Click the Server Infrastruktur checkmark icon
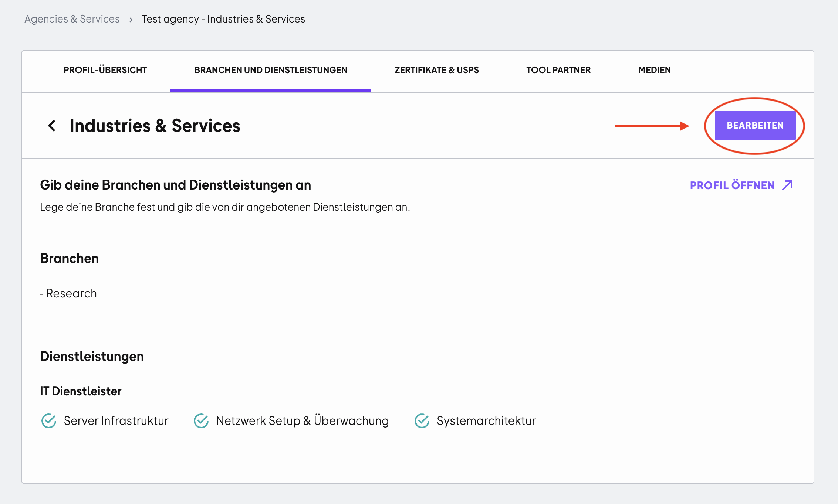 49,421
